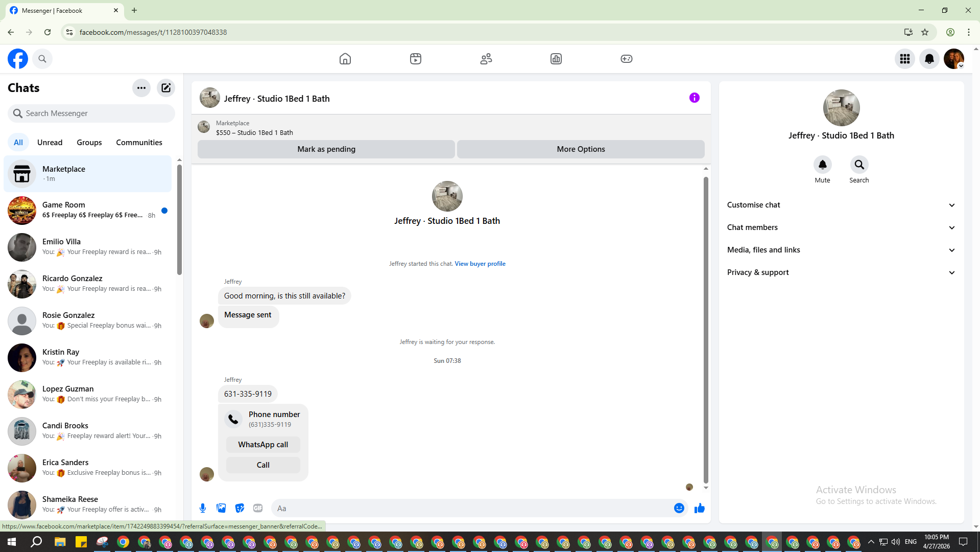Click the Call button

tap(263, 465)
